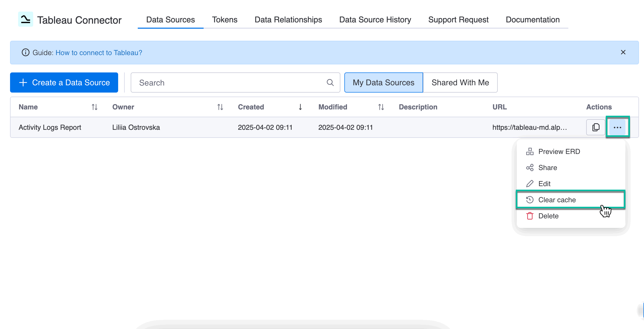
Task: Toggle Created column sort direction
Action: tap(300, 107)
